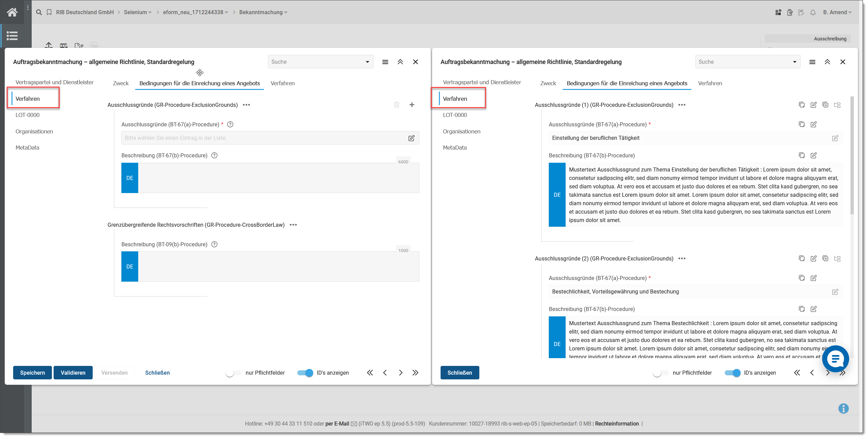Select MetaData in right dialog navigation
The height and width of the screenshot is (438, 868).
455,148
